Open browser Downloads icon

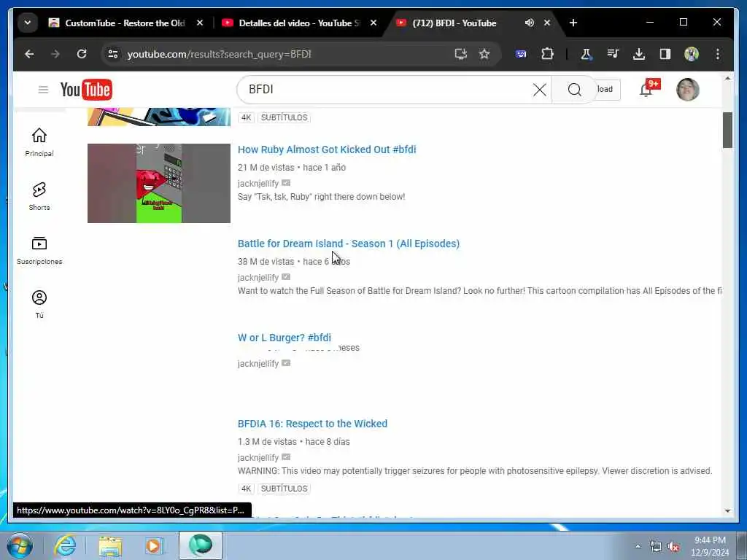639,54
